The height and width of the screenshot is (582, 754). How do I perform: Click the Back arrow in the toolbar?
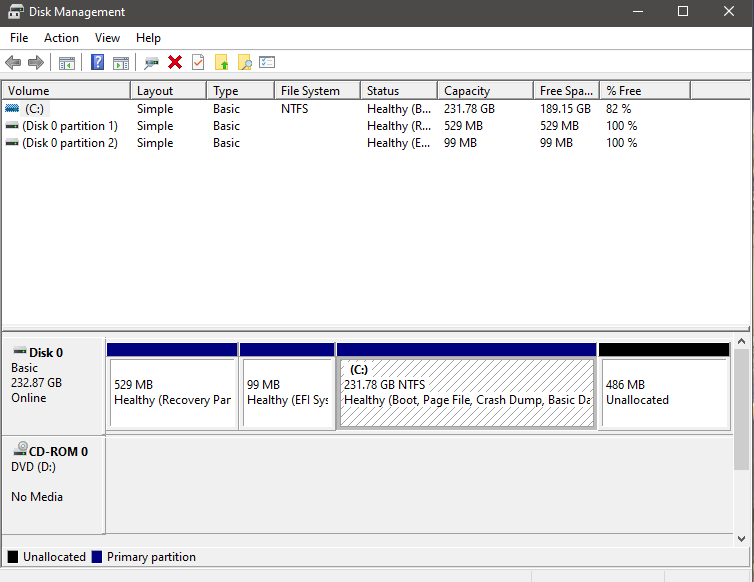(13, 62)
